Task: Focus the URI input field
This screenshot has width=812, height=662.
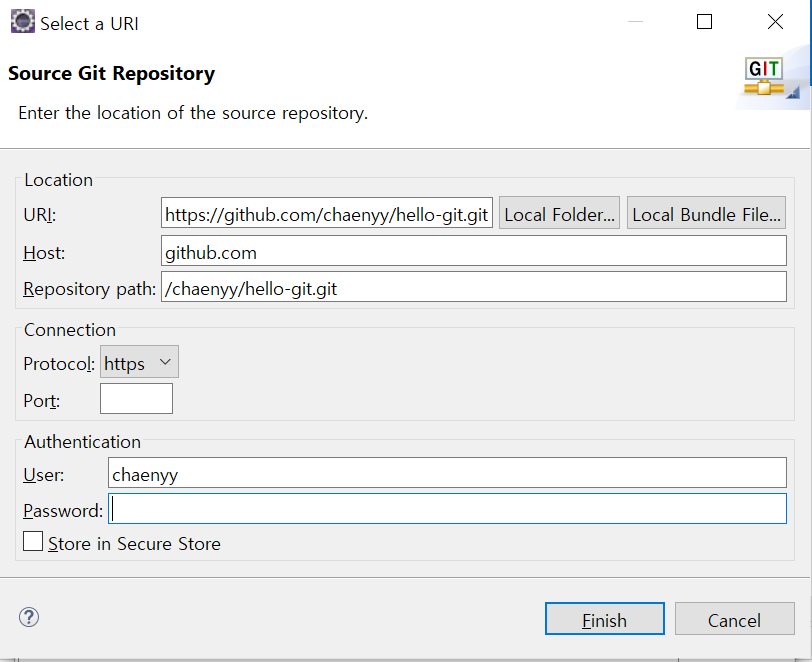Action: point(327,213)
